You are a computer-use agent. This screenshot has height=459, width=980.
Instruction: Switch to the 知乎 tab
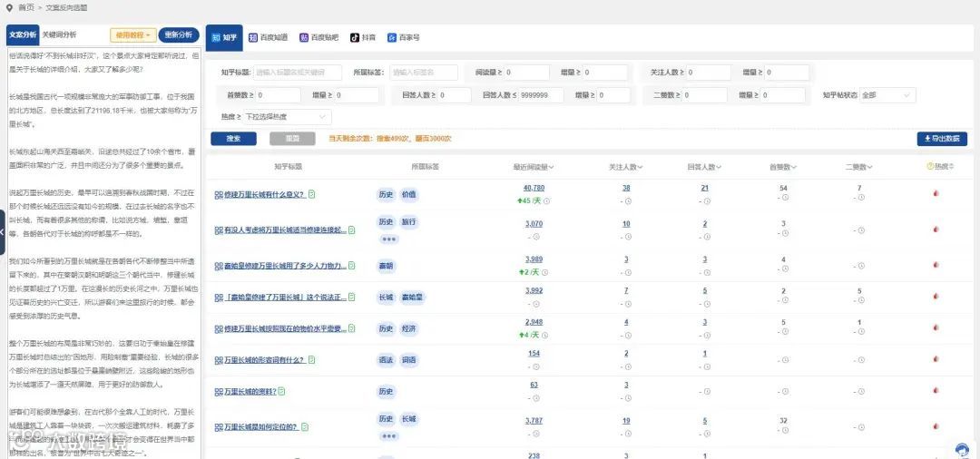(224, 37)
